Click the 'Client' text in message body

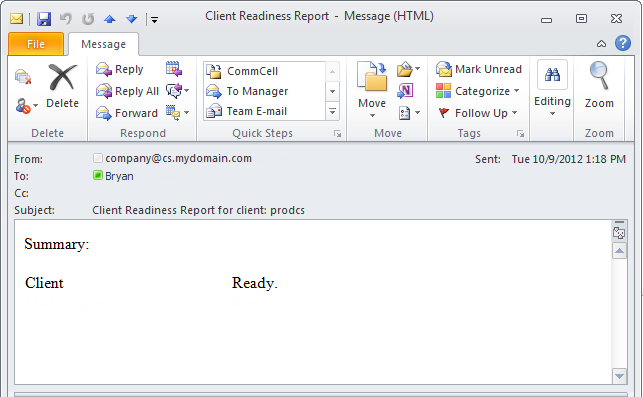(44, 283)
